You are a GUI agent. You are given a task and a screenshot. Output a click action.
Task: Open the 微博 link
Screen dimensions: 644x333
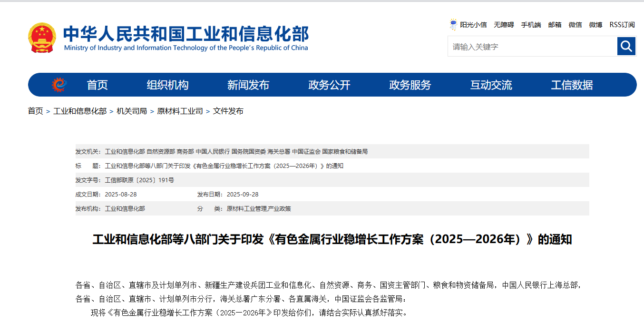click(x=595, y=25)
